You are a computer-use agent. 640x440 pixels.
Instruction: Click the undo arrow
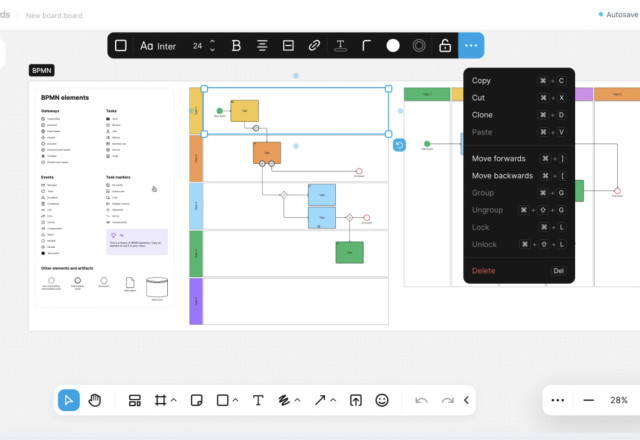point(421,400)
